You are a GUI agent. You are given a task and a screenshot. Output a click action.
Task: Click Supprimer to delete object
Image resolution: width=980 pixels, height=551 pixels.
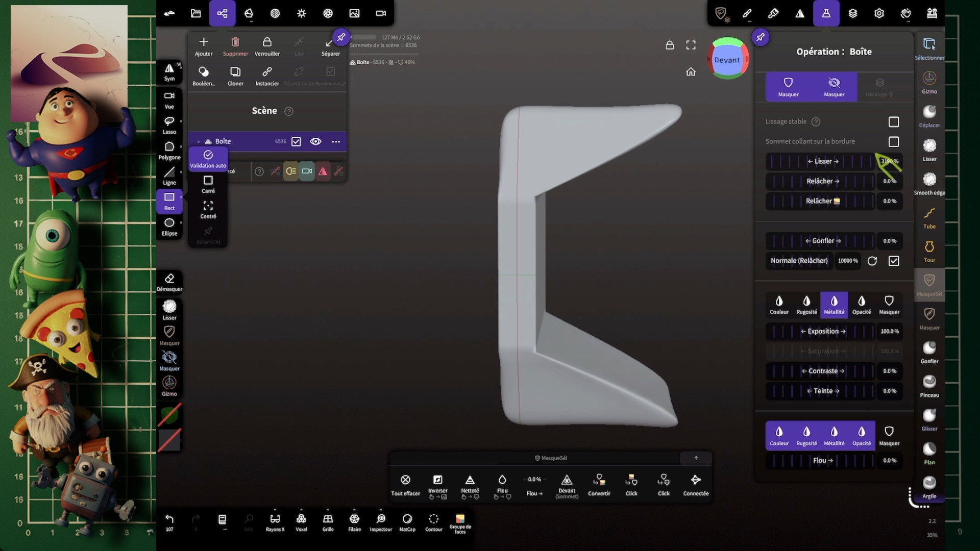[x=235, y=46]
